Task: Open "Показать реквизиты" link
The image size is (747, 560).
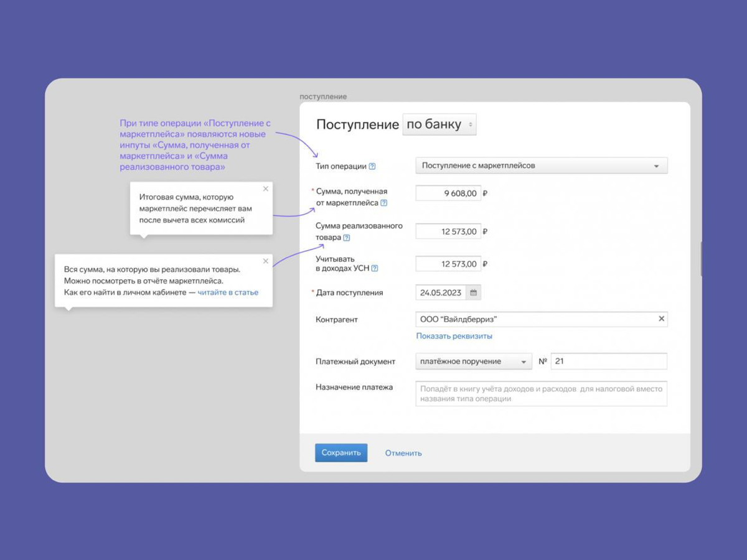Action: [454, 335]
